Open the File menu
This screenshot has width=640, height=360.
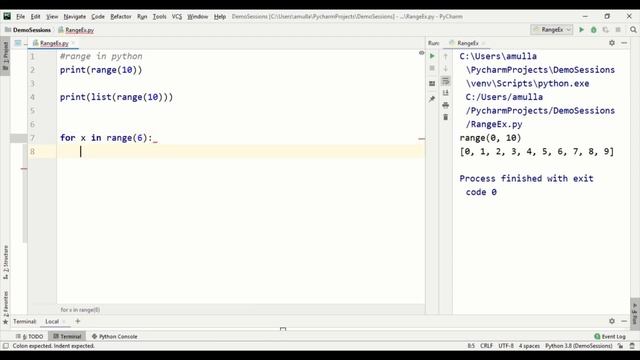click(20, 17)
